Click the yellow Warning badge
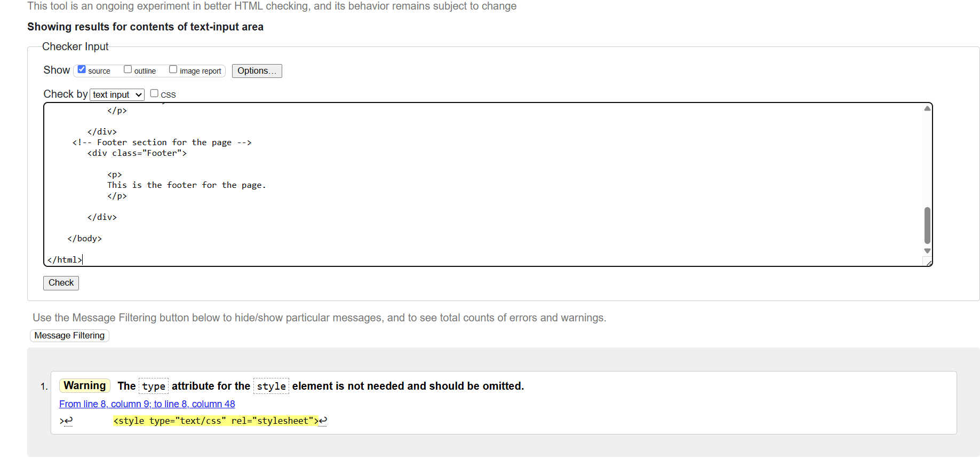This screenshot has height=458, width=980. [85, 385]
